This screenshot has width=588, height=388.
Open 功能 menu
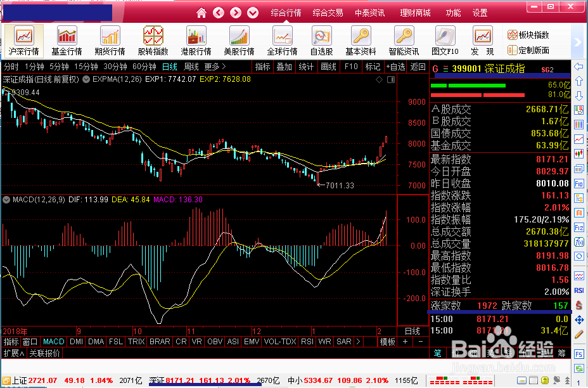(453, 13)
